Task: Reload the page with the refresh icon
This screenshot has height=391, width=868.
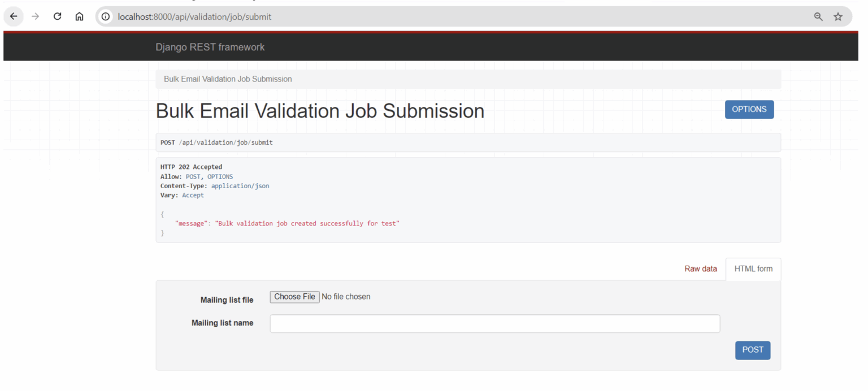Action: (57, 17)
